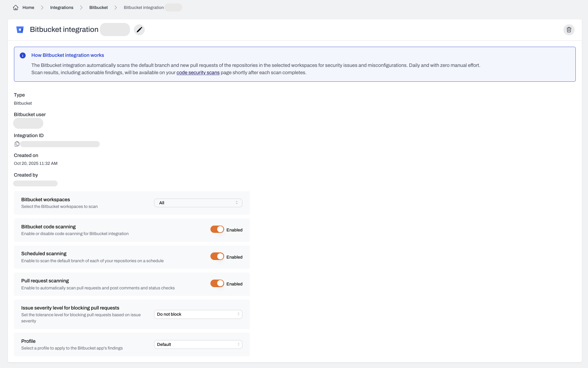Image resolution: width=588 pixels, height=368 pixels.
Task: Click the pencil edit name icon
Action: click(x=139, y=30)
